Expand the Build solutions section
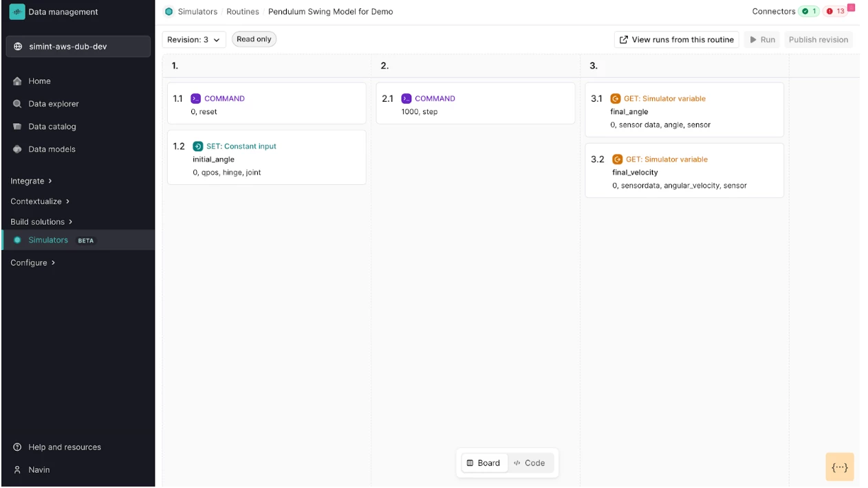 (42, 221)
